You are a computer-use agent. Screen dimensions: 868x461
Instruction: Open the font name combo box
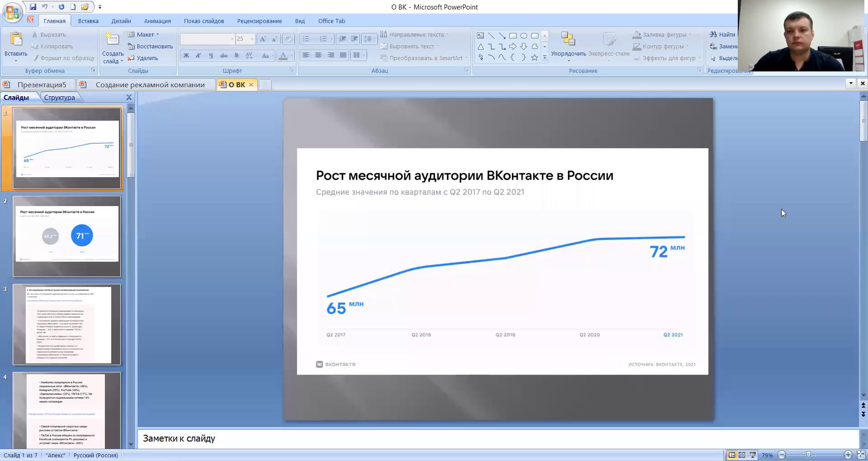point(207,39)
